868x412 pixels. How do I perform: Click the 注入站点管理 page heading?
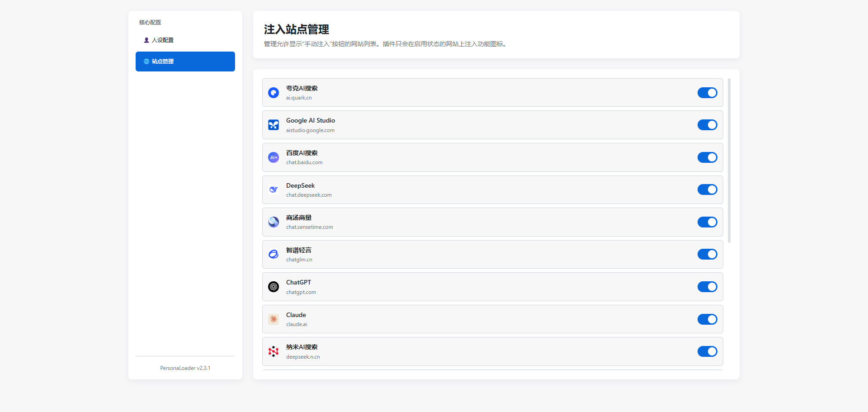click(297, 29)
